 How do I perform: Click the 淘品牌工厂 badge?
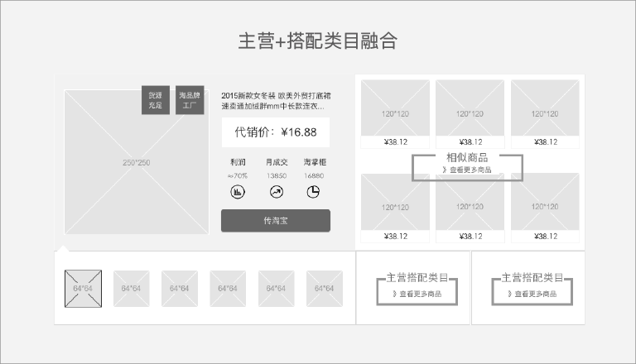(190, 100)
